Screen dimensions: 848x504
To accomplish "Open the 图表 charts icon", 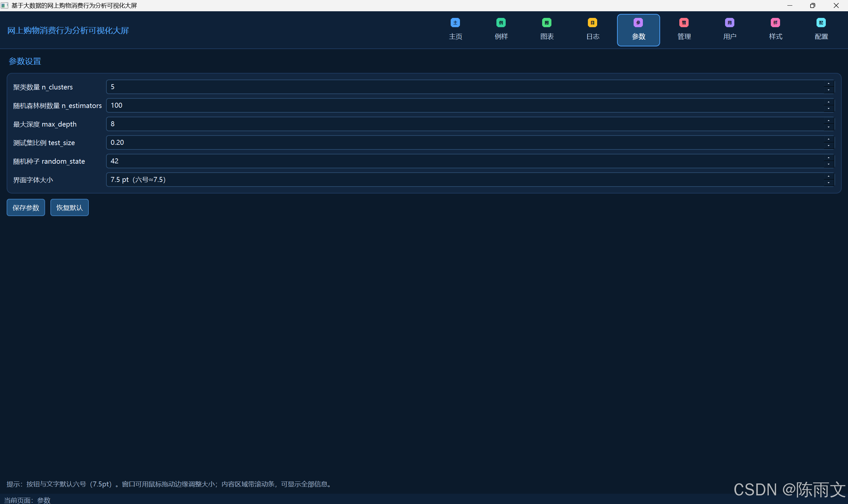I will tap(546, 23).
